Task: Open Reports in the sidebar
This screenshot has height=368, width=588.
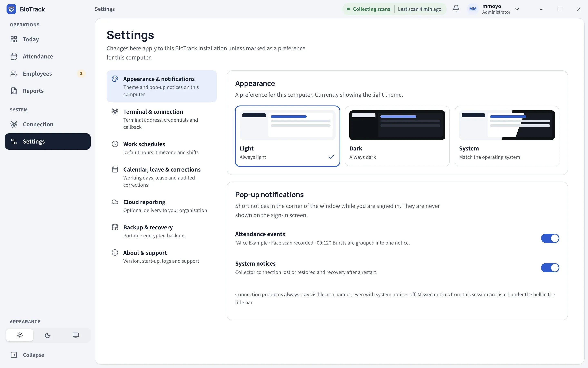Action: pos(48,91)
